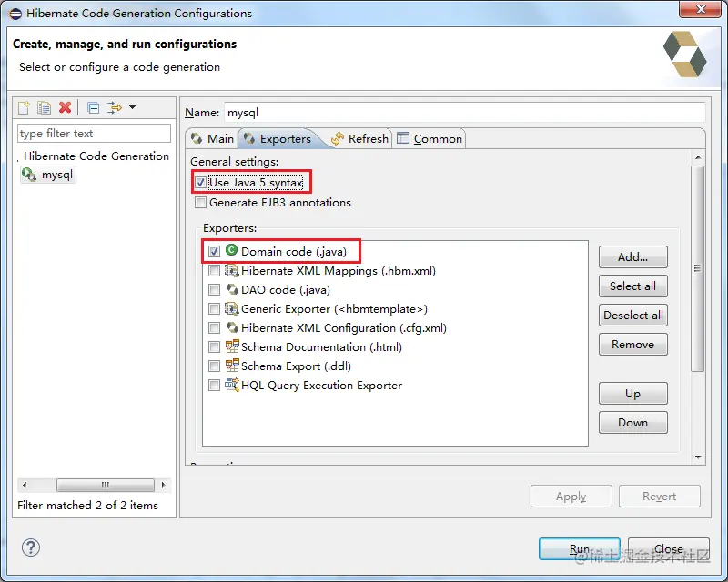Screen dimensions: 728x582
Task: Run the mysql code generation
Action: coord(580,548)
